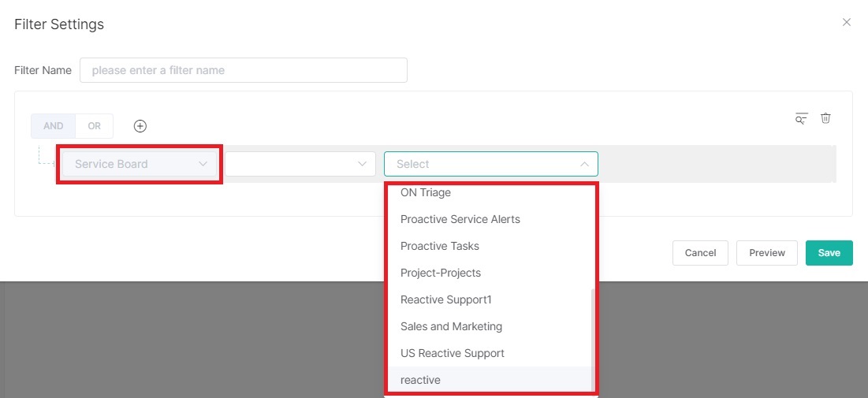This screenshot has height=398, width=868.
Task: Choose ON Triage from the list
Action: point(426,192)
